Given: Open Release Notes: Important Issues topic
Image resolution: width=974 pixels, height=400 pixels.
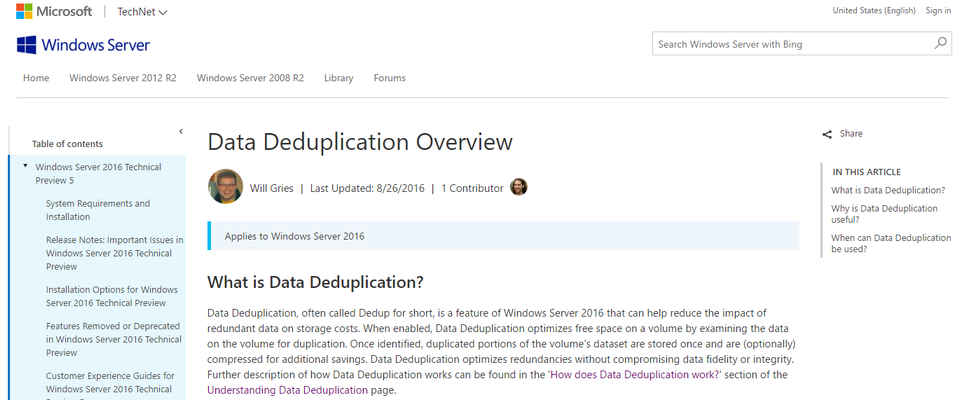Looking at the screenshot, I should [114, 253].
